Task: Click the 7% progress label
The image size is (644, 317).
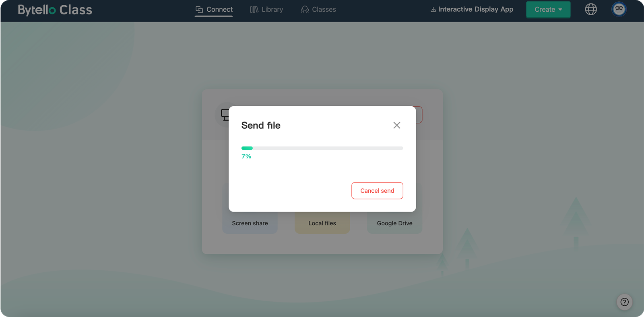Action: [246, 156]
